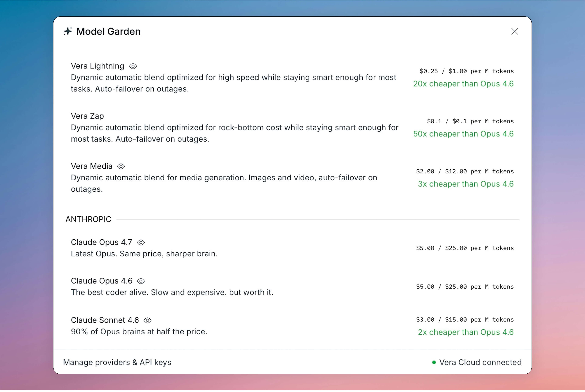Click the Vera Zap rock-bottom cost description
585x392 pixels.
pos(234,133)
